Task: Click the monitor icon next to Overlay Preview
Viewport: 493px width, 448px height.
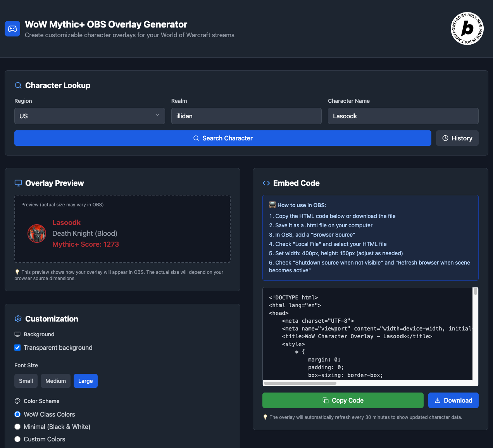Action: [18, 183]
